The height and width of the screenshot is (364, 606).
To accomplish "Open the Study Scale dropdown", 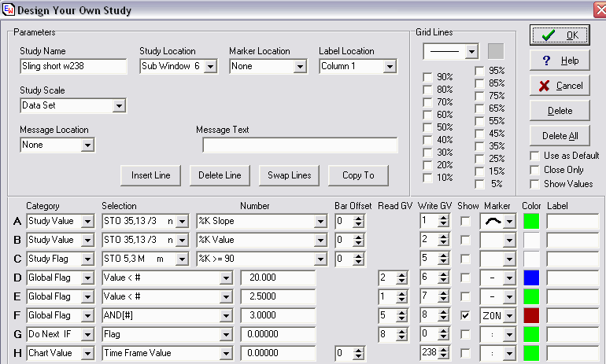I will (x=119, y=106).
